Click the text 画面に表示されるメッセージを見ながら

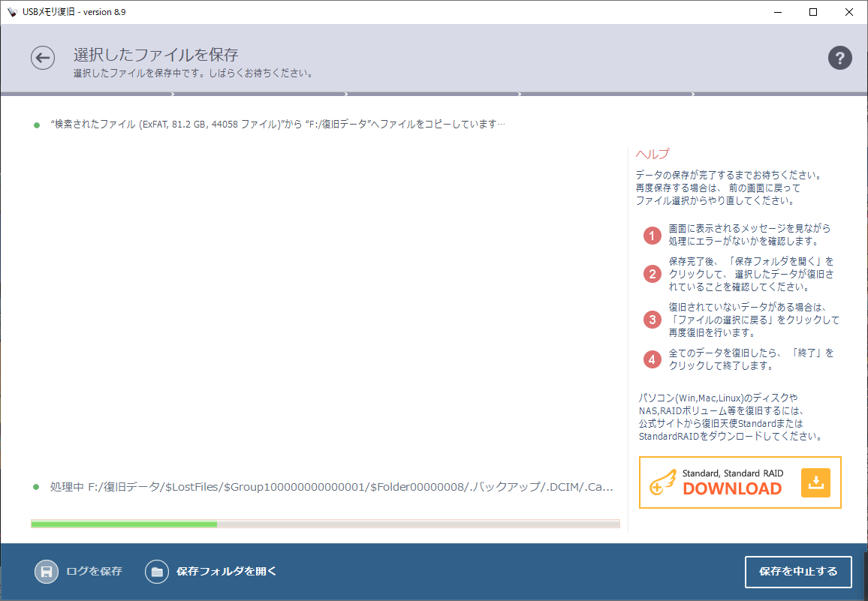coord(749,228)
